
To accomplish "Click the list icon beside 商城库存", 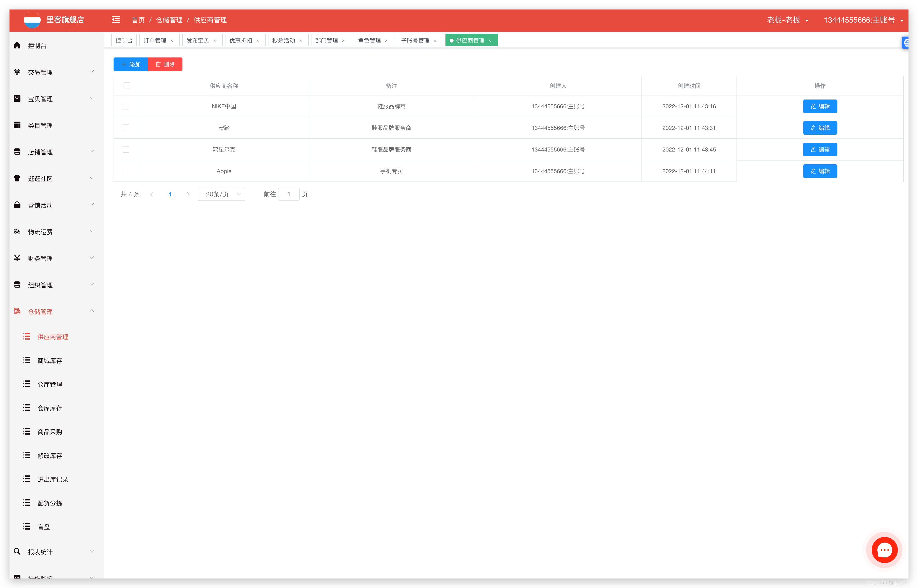I will tap(26, 360).
